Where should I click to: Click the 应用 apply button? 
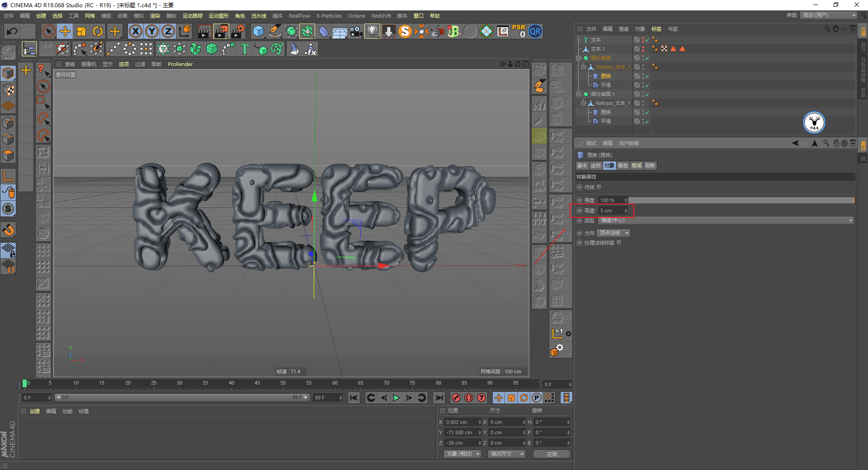(552, 454)
